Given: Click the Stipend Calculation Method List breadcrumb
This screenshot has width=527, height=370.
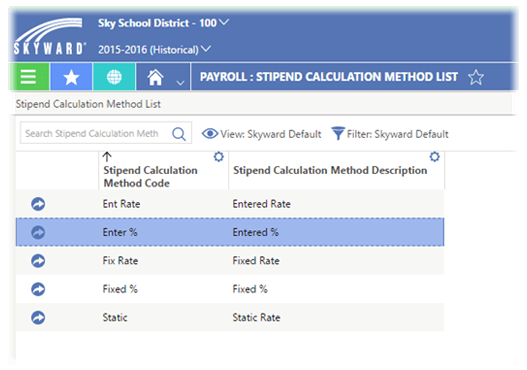Looking at the screenshot, I should [88, 104].
